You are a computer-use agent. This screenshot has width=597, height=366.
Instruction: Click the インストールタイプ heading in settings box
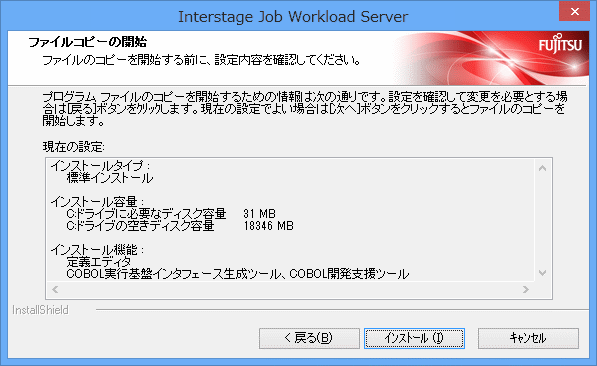101,166
